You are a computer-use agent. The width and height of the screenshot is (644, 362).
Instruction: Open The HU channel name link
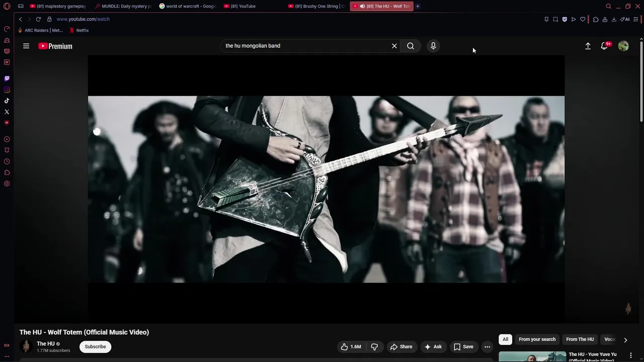[46, 344]
